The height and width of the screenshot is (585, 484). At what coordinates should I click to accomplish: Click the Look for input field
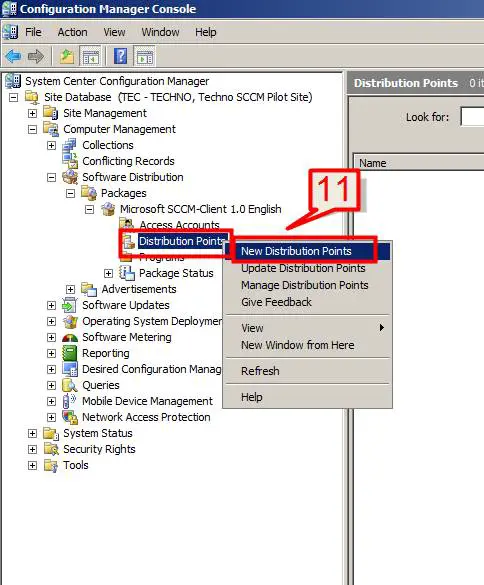[x=472, y=117]
